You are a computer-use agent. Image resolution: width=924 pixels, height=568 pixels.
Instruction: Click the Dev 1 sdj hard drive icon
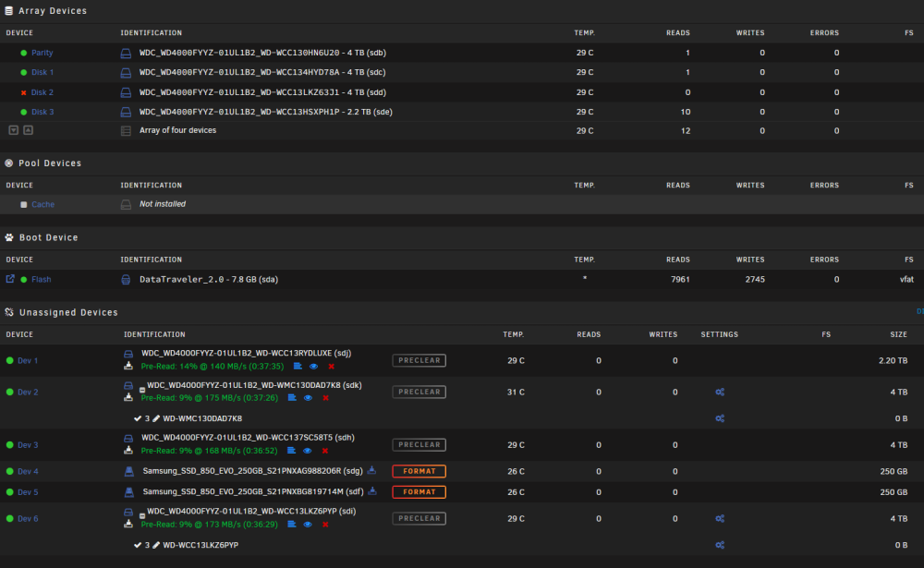[x=128, y=354]
